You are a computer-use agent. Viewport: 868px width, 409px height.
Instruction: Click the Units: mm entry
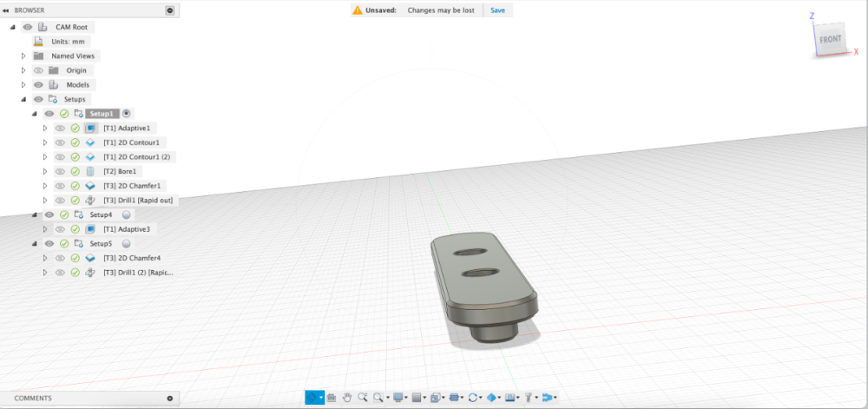tap(68, 42)
